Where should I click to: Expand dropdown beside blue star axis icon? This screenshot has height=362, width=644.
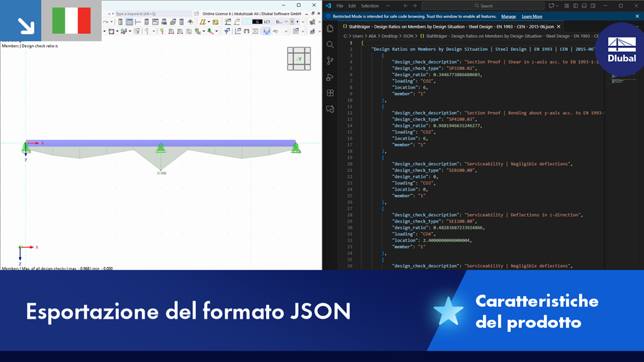[x=130, y=31]
